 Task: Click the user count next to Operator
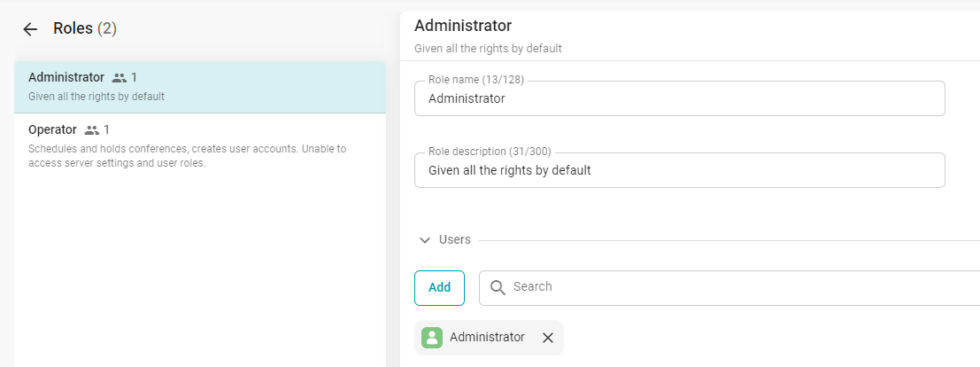pos(107,130)
